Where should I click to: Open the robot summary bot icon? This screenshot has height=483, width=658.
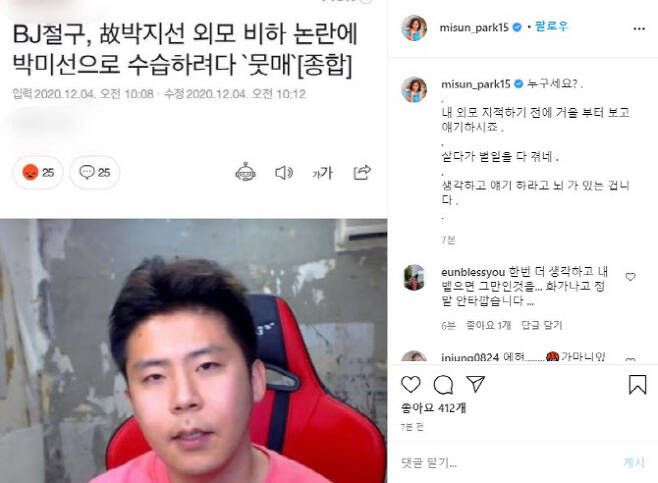point(245,172)
